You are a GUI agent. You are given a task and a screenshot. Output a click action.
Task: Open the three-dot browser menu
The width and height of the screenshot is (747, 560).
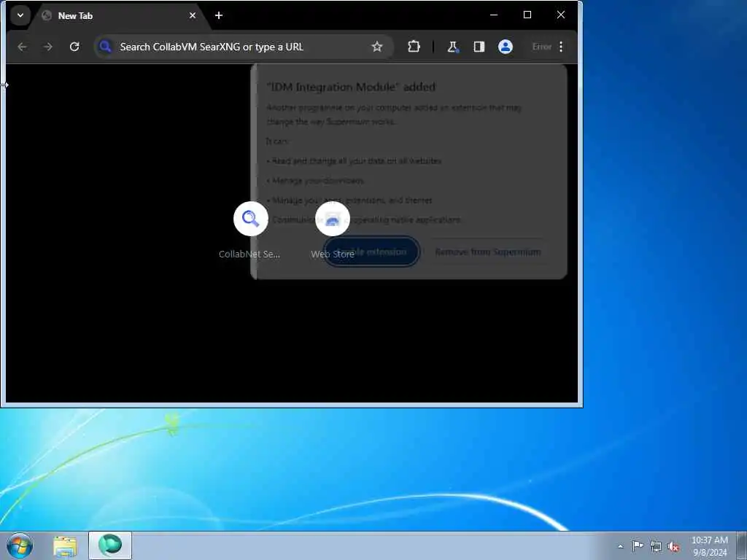(x=561, y=47)
